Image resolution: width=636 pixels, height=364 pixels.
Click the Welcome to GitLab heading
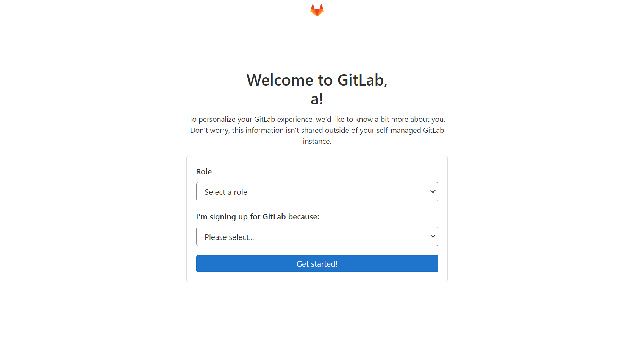click(317, 89)
